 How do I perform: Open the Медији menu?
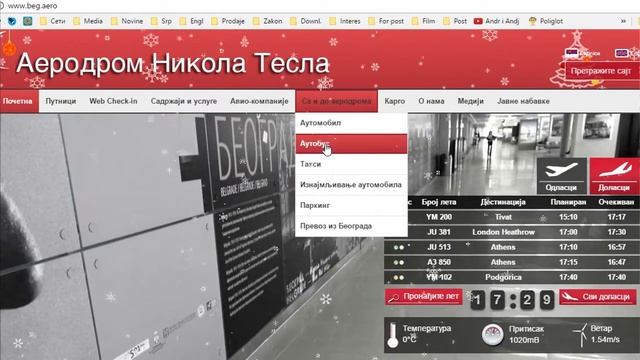coord(470,101)
